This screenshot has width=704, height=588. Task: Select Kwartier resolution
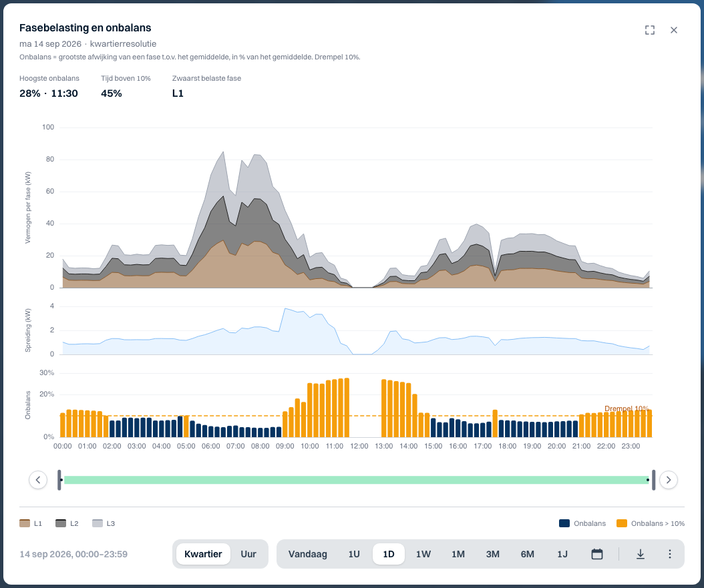pyautogui.click(x=203, y=554)
